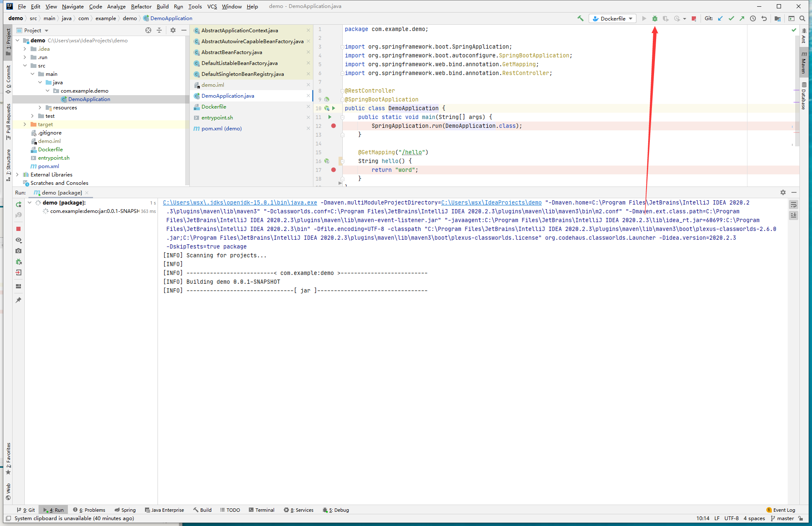Switch to the pom.xml (demo) editor tab
The width and height of the screenshot is (812, 526).
(x=221, y=129)
